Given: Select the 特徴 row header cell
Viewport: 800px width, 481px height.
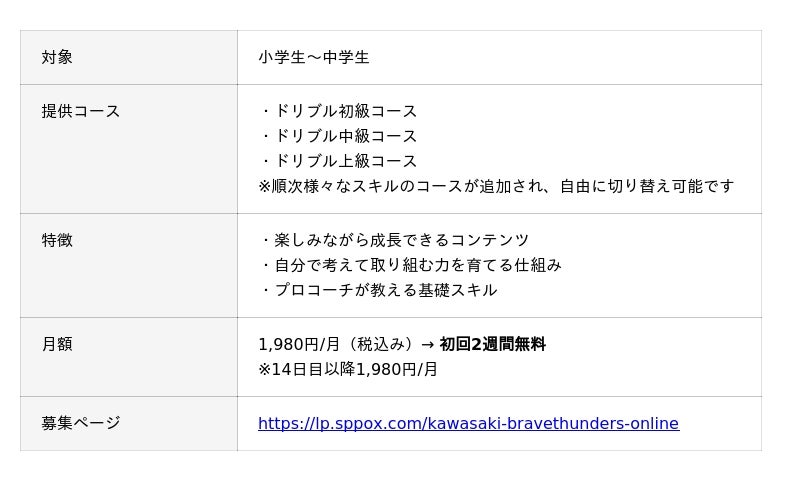Looking at the screenshot, I should (x=57, y=240).
